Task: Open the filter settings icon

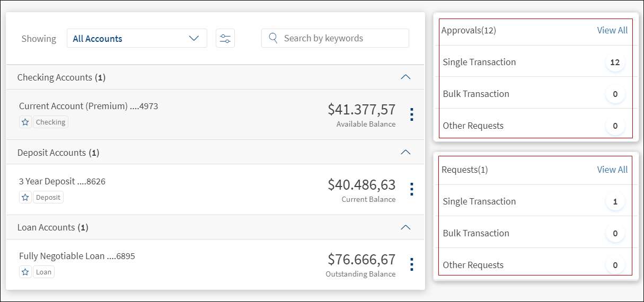Action: click(225, 39)
